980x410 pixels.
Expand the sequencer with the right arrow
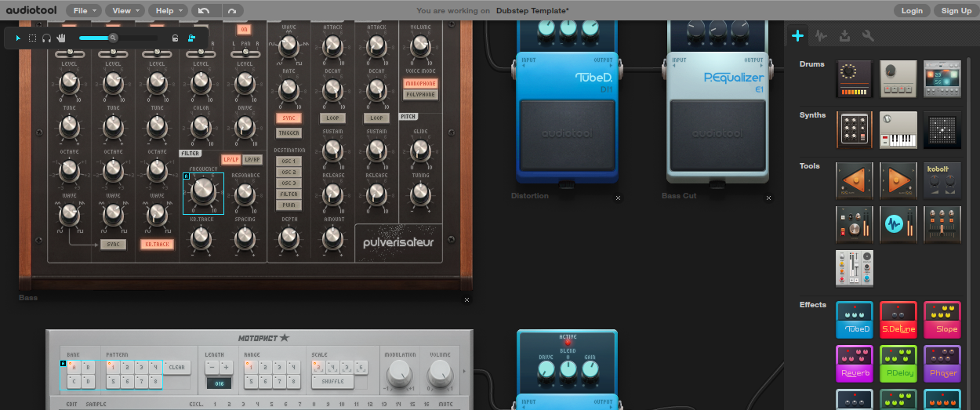pos(463,372)
